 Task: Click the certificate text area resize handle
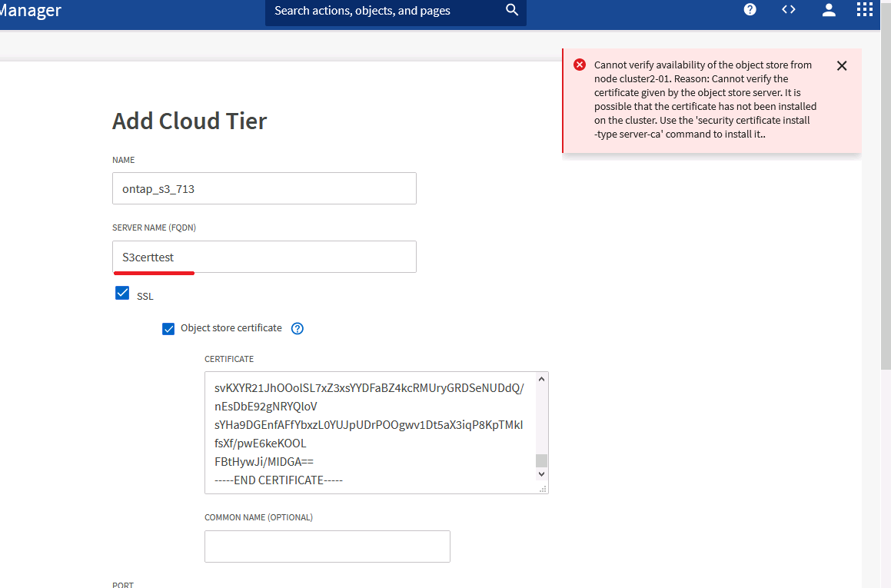point(544,490)
